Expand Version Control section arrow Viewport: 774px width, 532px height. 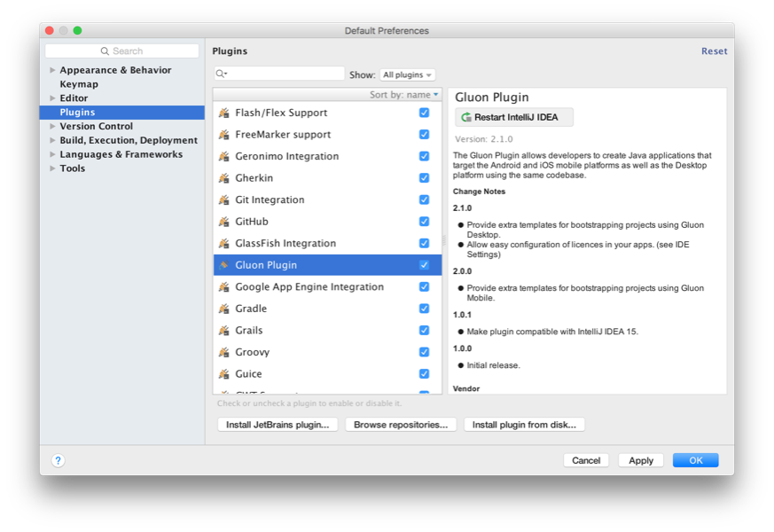[x=52, y=126]
